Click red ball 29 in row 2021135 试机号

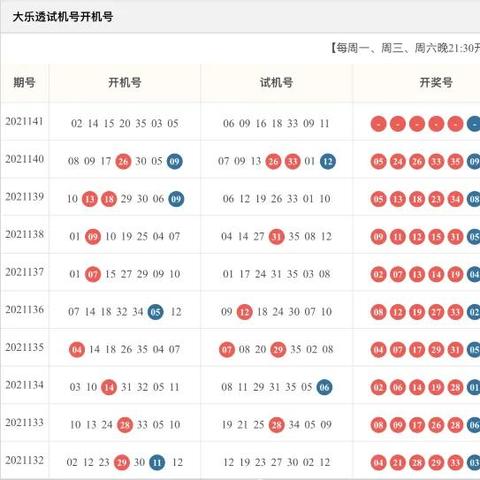[x=278, y=350]
